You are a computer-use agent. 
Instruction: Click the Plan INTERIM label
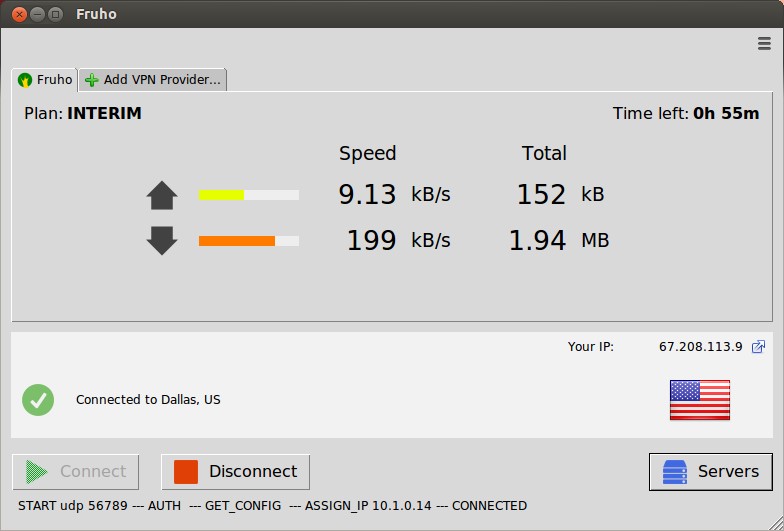[83, 114]
